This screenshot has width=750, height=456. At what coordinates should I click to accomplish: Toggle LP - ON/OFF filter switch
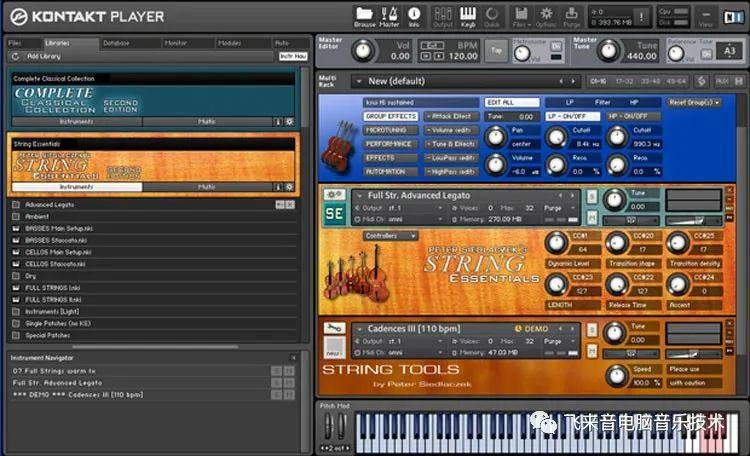point(573,116)
